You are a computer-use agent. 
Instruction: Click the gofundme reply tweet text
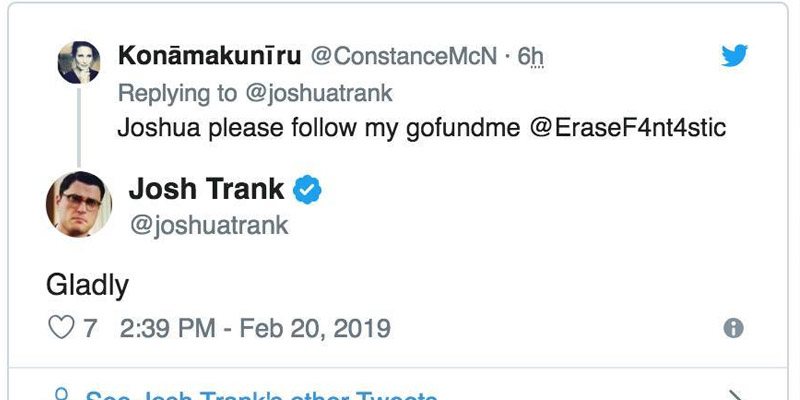[320, 128]
